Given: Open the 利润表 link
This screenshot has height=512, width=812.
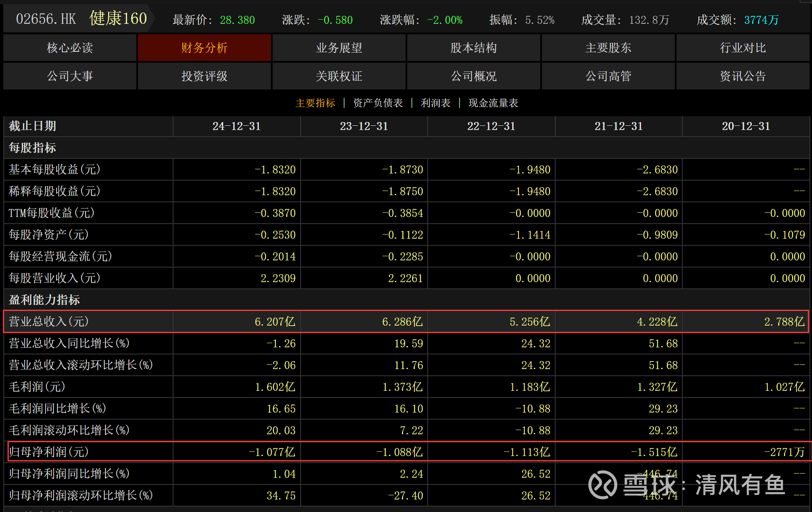Looking at the screenshot, I should coord(435,103).
